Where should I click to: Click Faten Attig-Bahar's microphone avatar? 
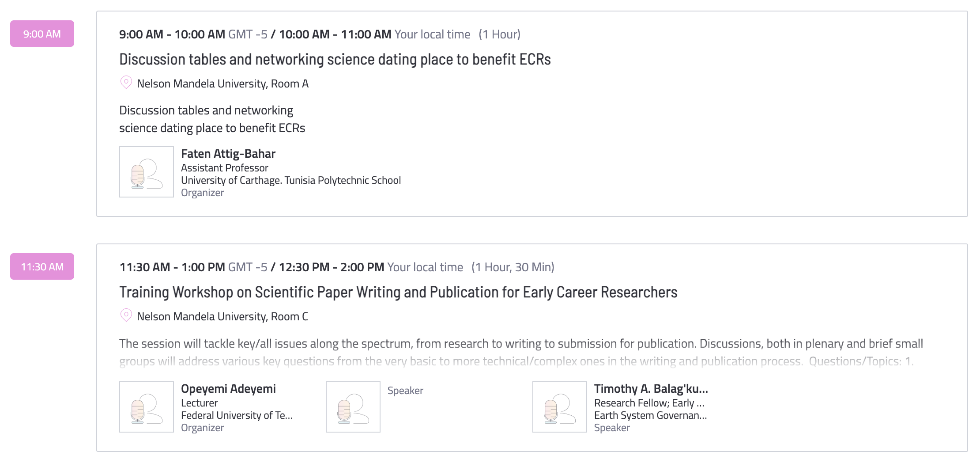point(147,172)
